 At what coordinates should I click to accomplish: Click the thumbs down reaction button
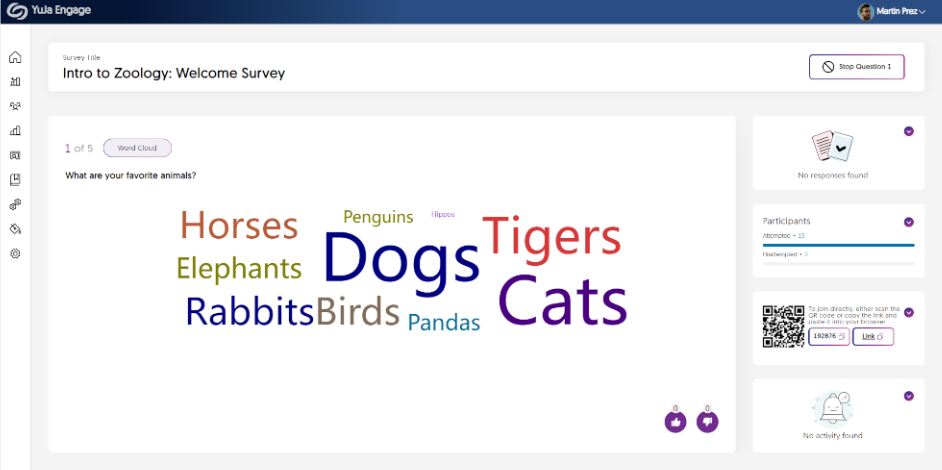pos(707,422)
